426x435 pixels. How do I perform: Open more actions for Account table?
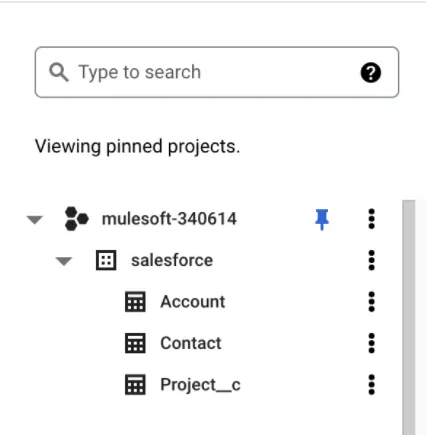[372, 302]
